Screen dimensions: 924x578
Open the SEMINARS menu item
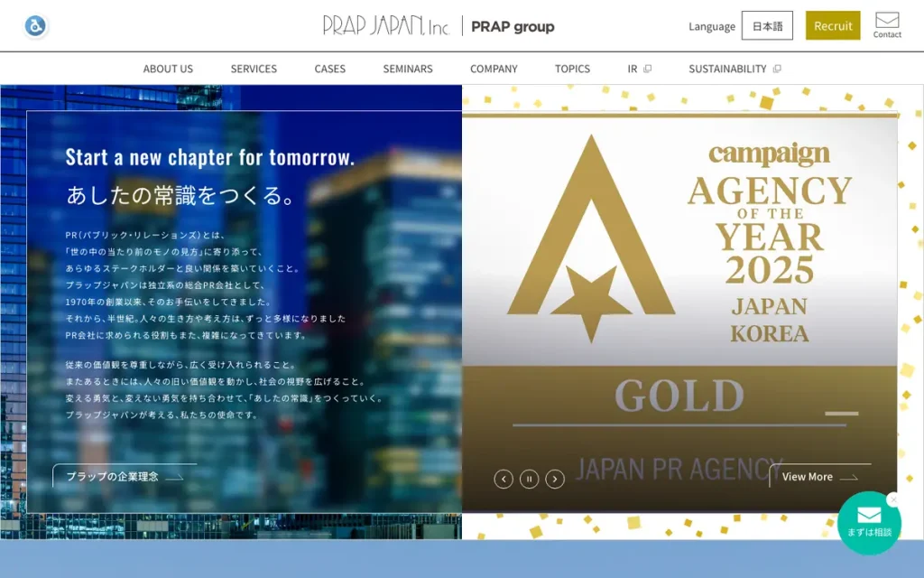pyautogui.click(x=408, y=69)
